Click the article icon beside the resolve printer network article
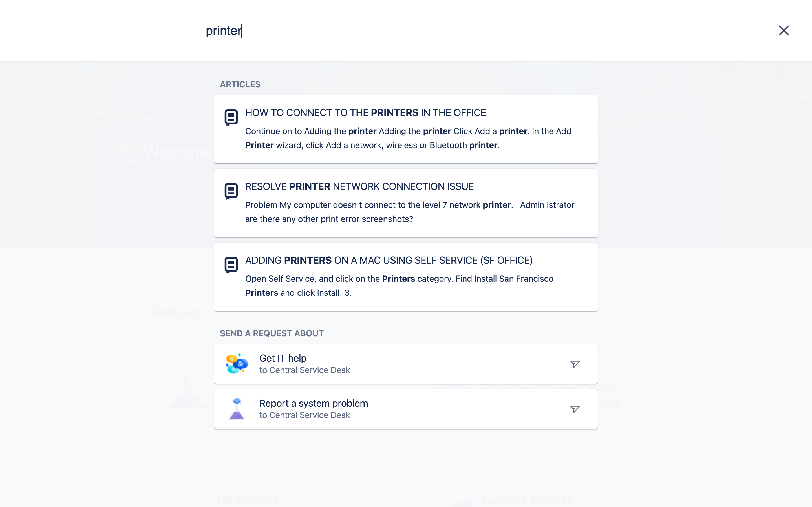The image size is (812, 507). (231, 191)
